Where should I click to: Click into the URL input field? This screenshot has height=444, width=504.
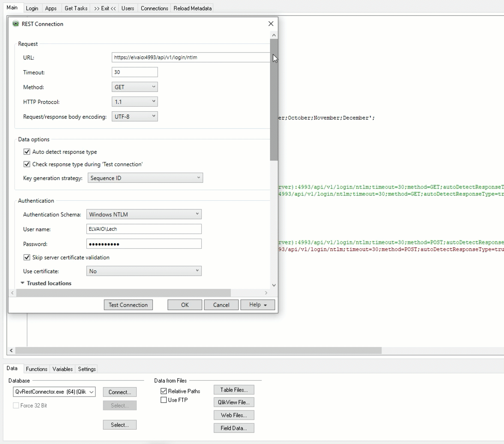[x=190, y=58]
